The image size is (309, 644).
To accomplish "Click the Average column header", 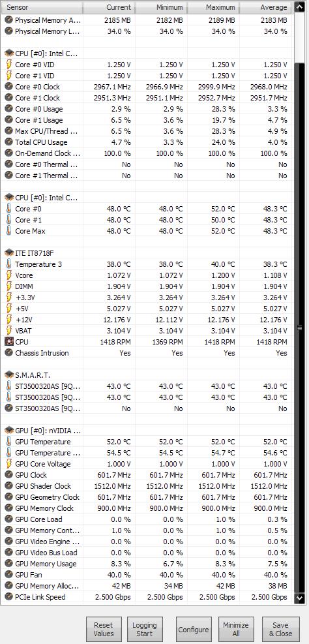I will (x=265, y=7).
